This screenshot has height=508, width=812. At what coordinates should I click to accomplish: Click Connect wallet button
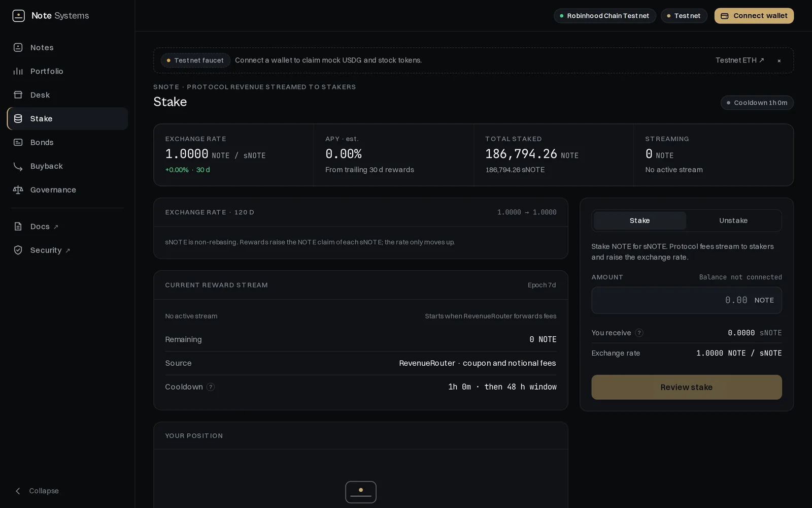tap(754, 16)
